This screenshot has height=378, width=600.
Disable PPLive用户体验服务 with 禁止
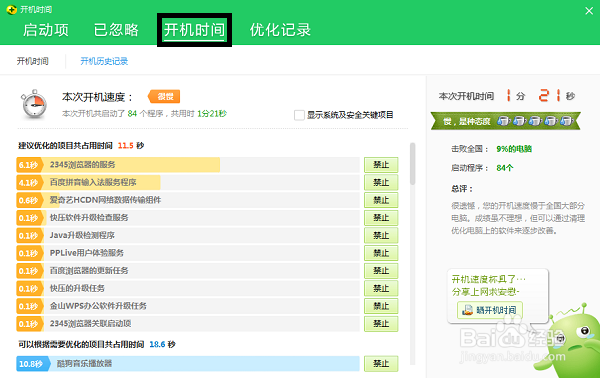pyautogui.click(x=381, y=253)
